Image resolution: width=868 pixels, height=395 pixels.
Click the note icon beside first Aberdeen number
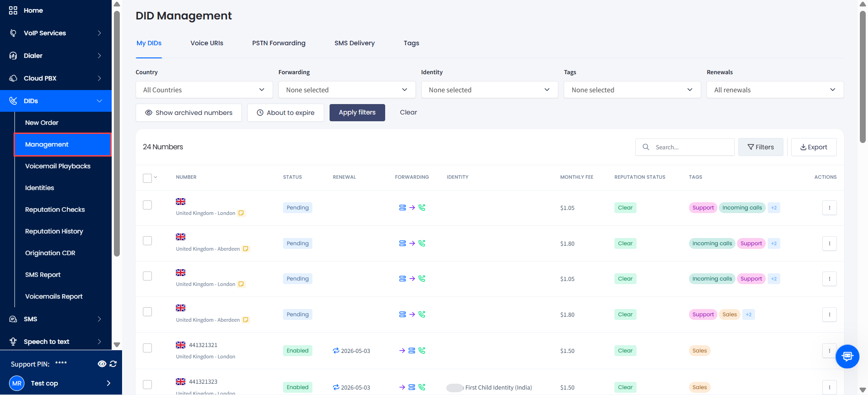point(245,249)
